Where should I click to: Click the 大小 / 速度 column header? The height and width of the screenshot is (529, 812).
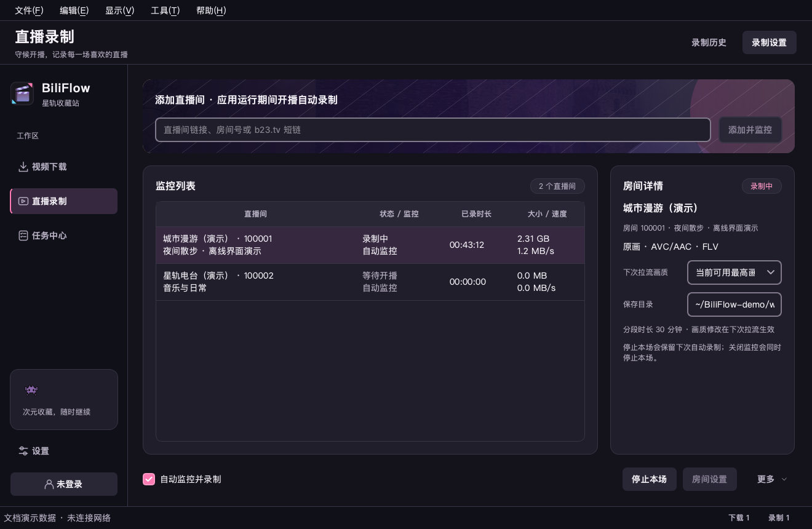[x=547, y=214]
